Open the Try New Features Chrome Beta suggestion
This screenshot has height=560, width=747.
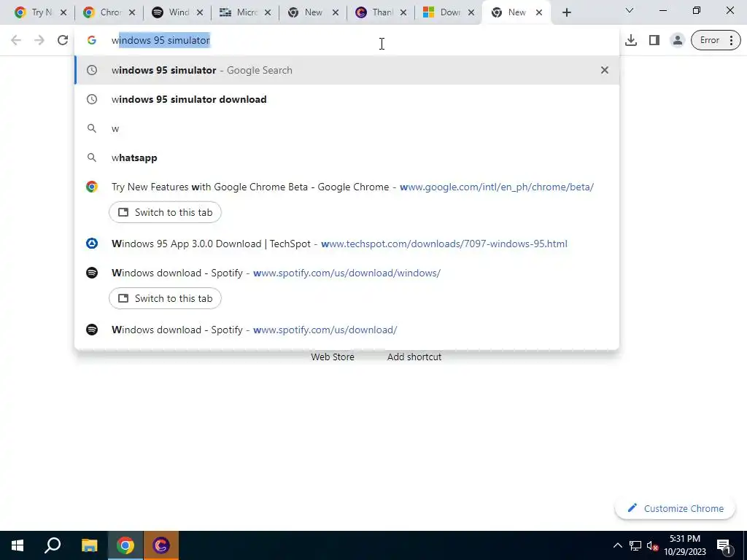pyautogui.click(x=347, y=187)
